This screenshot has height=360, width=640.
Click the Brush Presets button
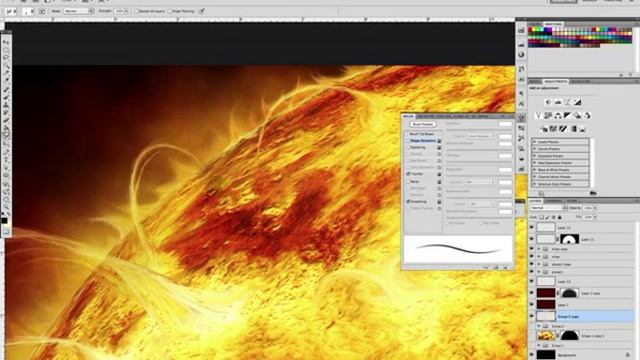[423, 124]
